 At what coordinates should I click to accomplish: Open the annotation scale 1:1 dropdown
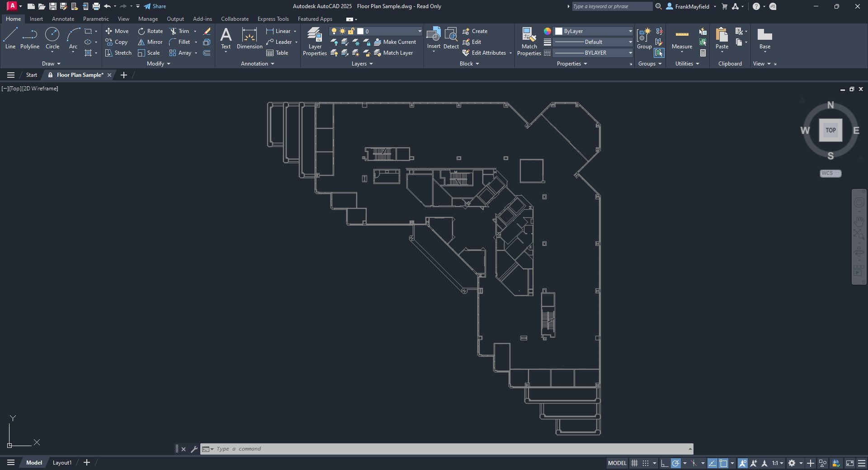[x=778, y=463]
